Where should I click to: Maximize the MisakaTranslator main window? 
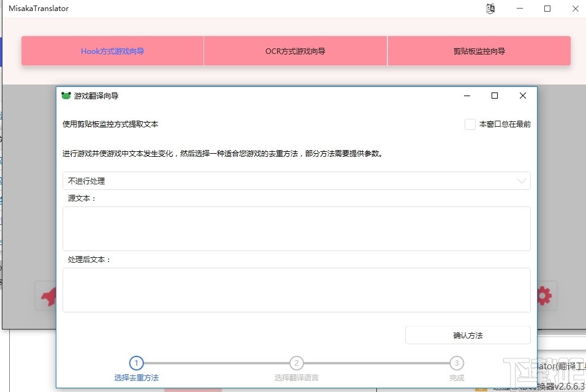pyautogui.click(x=547, y=8)
